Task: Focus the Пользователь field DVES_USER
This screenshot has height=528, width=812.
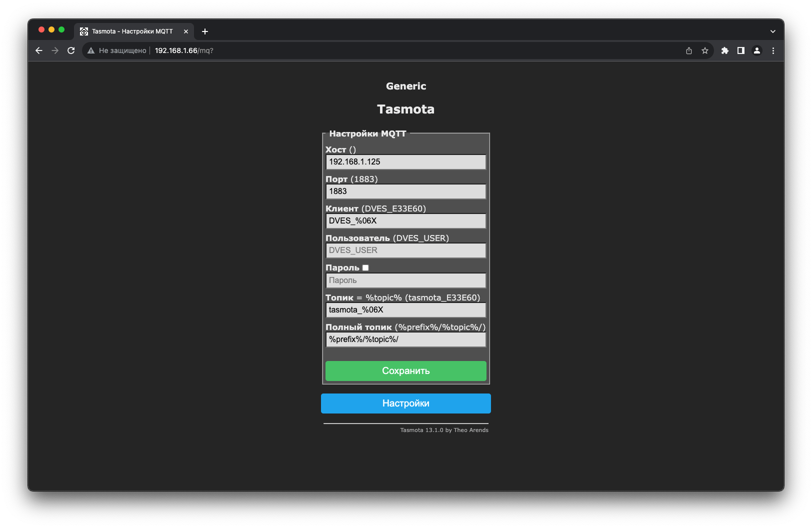Action: click(x=406, y=250)
